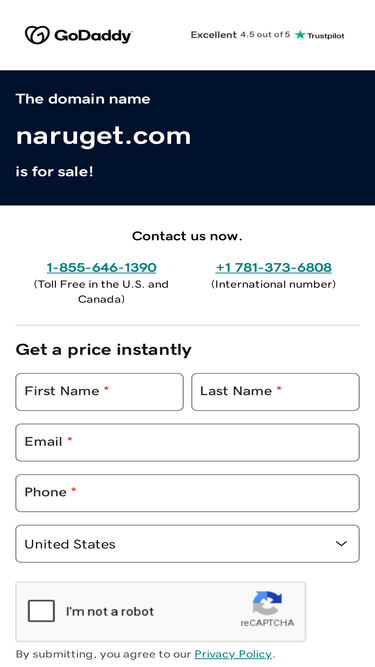Call toll free number 1-855-646-1390

[101, 268]
